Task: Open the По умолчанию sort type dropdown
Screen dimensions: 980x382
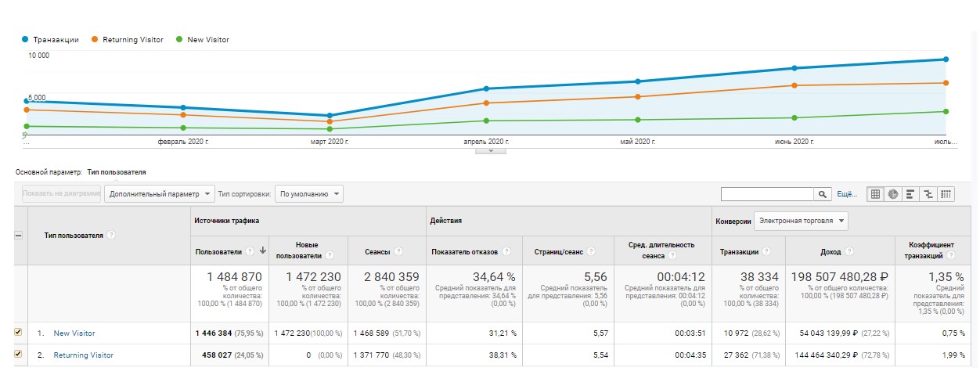Action: [x=309, y=193]
